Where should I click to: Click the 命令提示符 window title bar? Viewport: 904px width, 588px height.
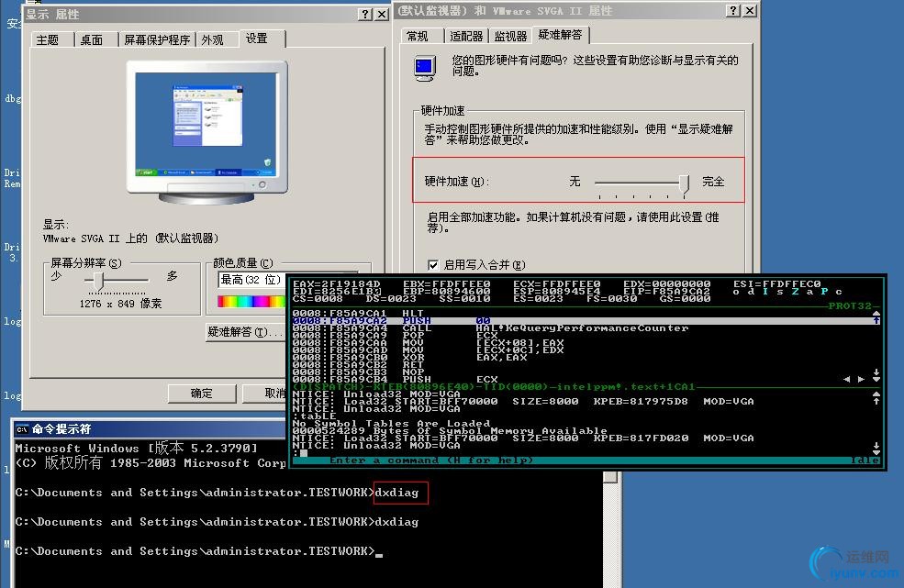(150, 429)
